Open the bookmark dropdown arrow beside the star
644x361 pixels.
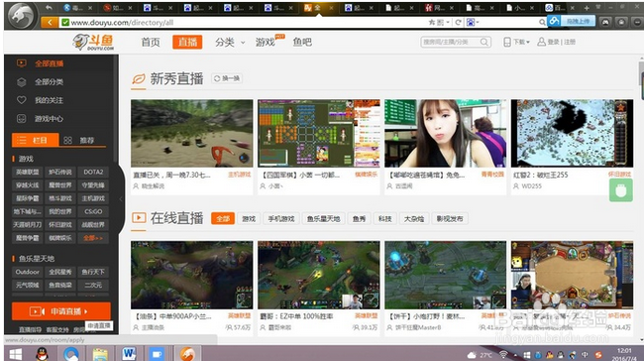pyautogui.click(x=447, y=23)
